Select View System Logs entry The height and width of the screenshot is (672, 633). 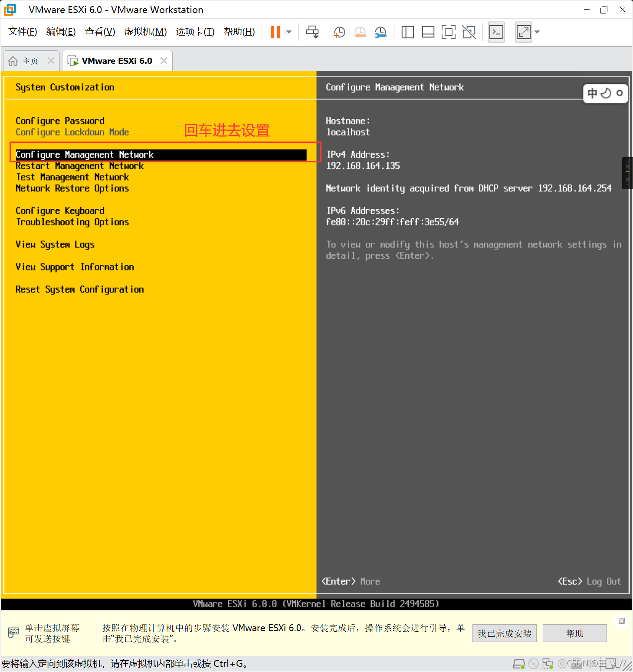[x=55, y=244]
